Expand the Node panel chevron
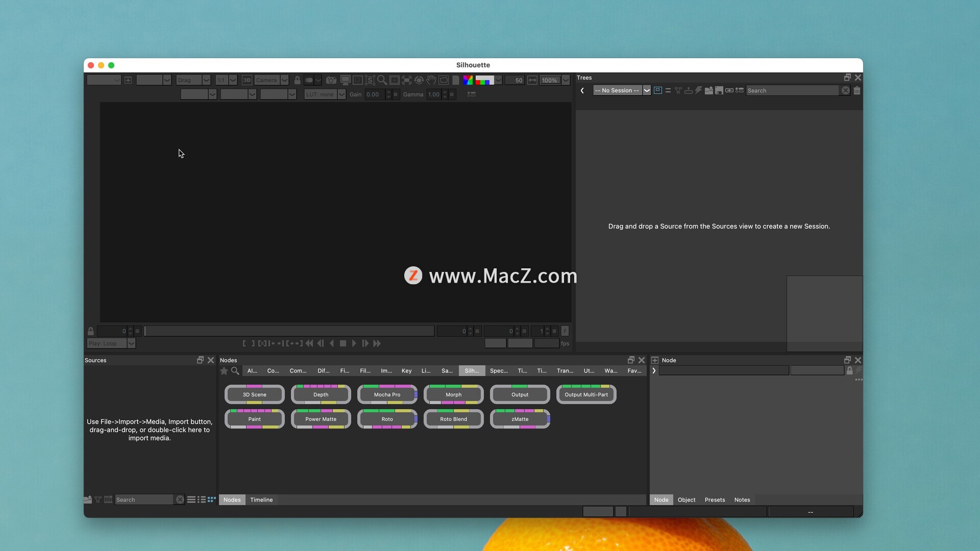The image size is (980, 551). click(654, 371)
